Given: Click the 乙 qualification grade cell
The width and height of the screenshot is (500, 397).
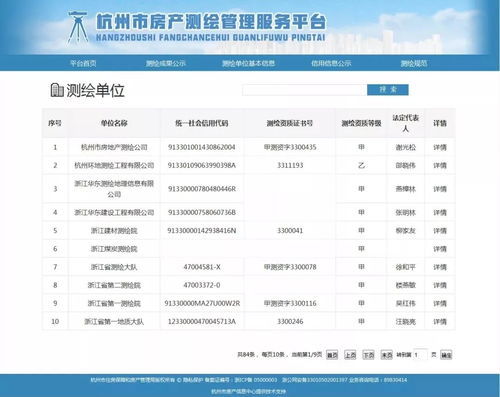Looking at the screenshot, I should [x=361, y=165].
